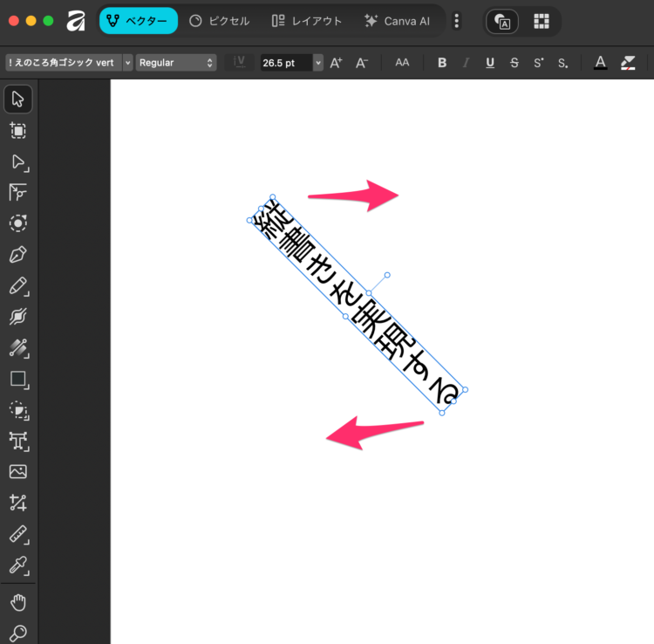This screenshot has width=654, height=644.
Task: Expand the font size dropdown arrow
Action: 318,63
